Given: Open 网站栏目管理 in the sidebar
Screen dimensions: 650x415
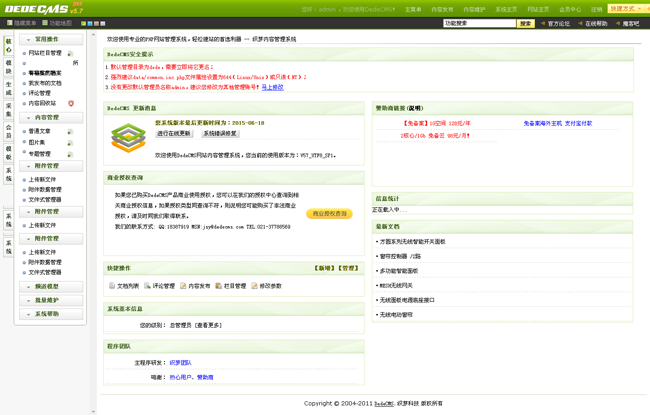Looking at the screenshot, I should click(45, 53).
